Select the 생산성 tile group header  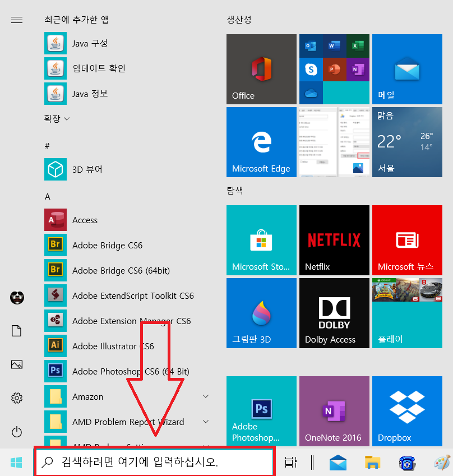click(x=239, y=20)
